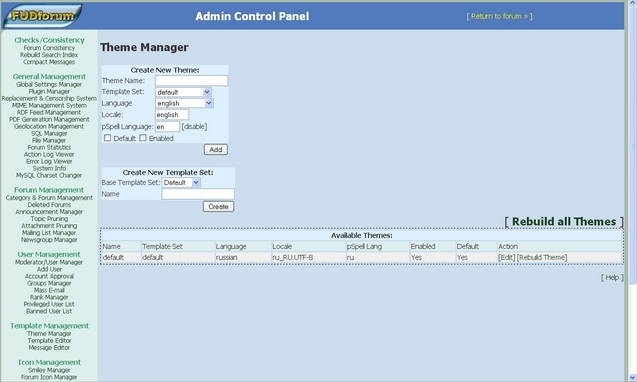
Task: Open the Base Template Set dropdown
Action: tap(181, 182)
